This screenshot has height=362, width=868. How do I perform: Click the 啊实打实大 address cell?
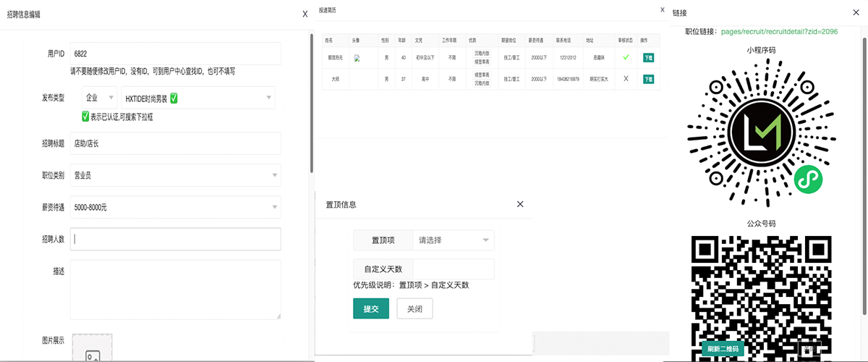click(597, 79)
